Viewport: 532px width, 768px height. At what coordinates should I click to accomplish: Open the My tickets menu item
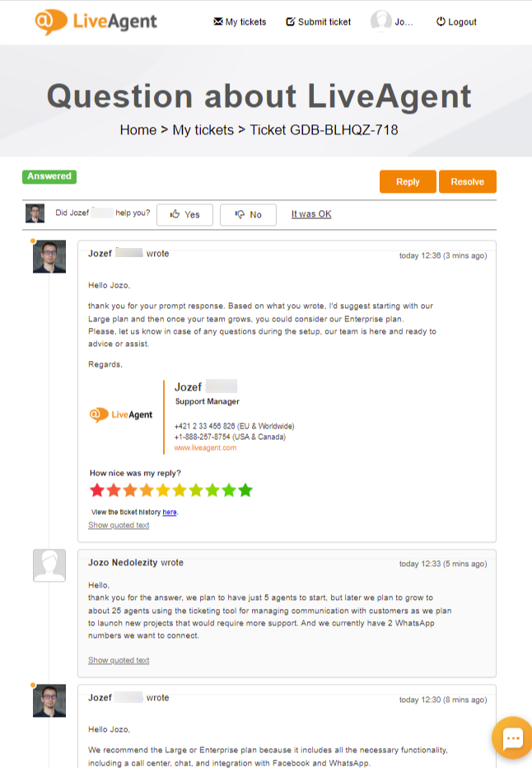click(240, 22)
